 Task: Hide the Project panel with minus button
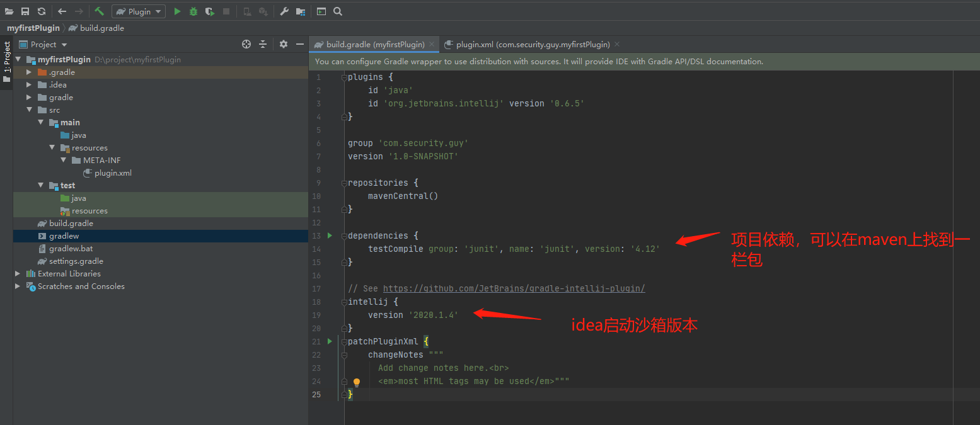300,44
